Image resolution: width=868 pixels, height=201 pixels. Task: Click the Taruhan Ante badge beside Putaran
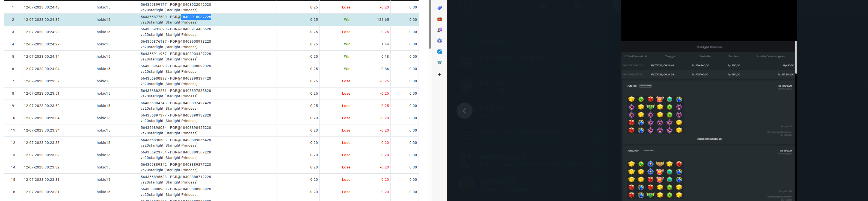pyautogui.click(x=645, y=86)
